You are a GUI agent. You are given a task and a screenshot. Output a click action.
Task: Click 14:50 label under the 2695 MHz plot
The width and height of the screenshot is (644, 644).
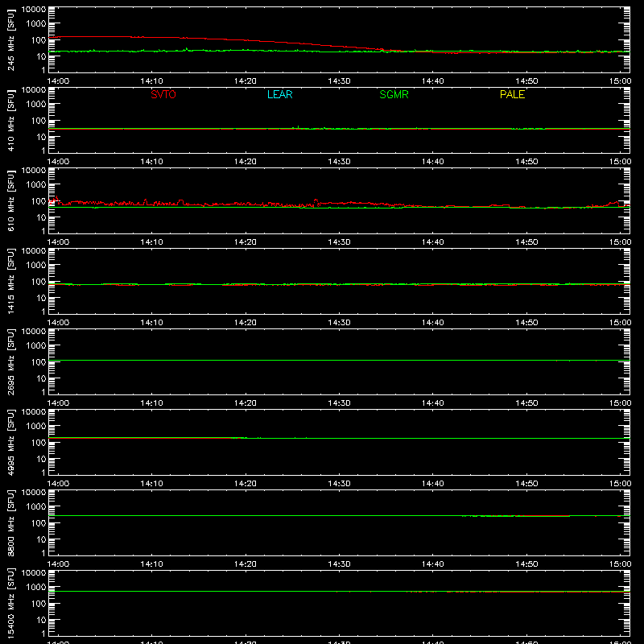526,403
